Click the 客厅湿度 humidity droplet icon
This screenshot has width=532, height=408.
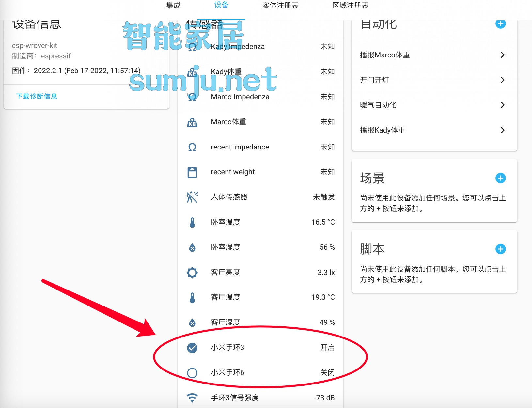[193, 322]
